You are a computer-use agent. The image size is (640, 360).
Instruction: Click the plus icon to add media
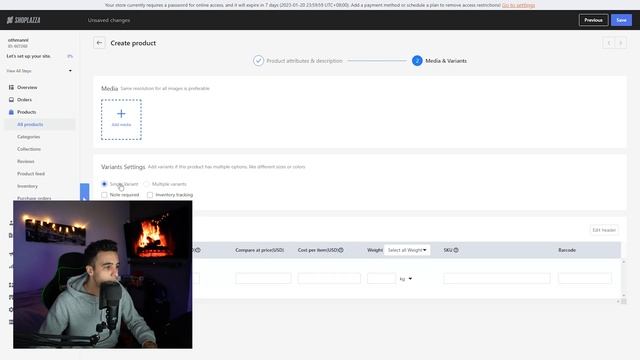[x=121, y=113]
